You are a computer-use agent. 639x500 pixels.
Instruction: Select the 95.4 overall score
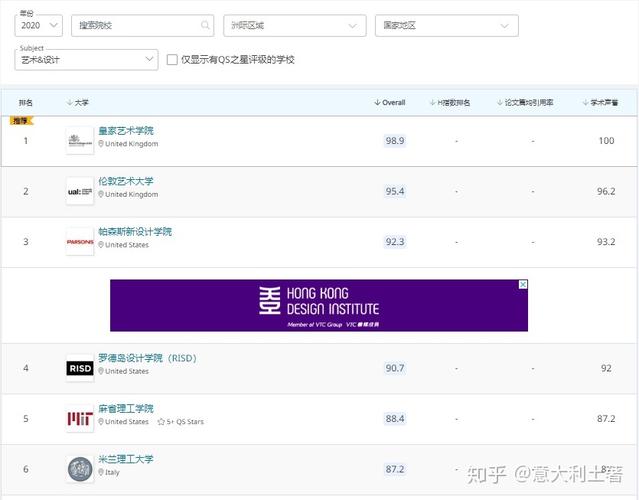(x=395, y=191)
